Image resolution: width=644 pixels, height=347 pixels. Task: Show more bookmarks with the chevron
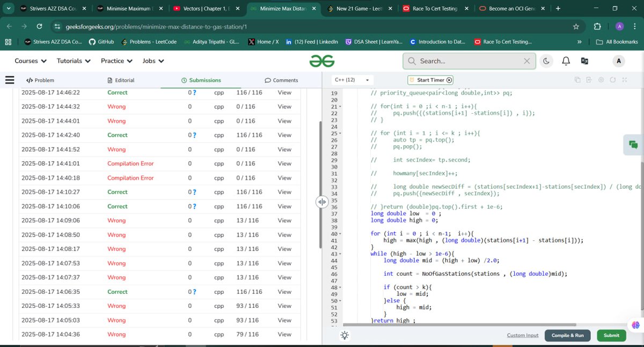click(x=579, y=42)
